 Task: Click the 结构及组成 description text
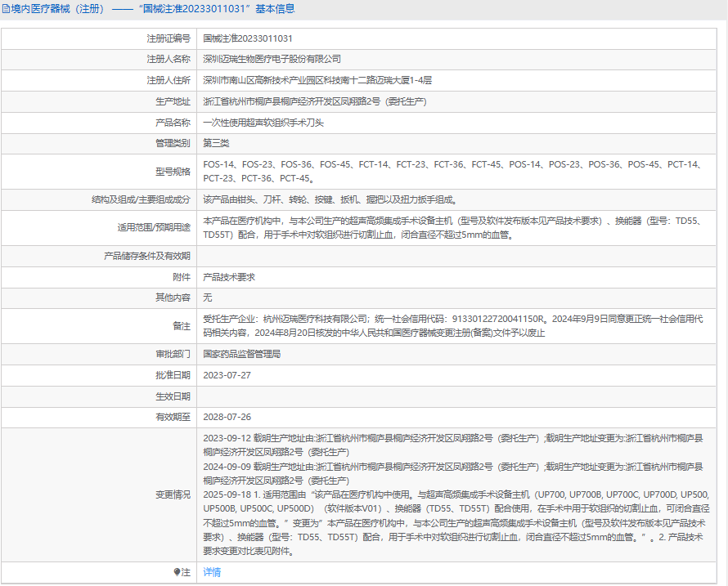pyautogui.click(x=331, y=200)
